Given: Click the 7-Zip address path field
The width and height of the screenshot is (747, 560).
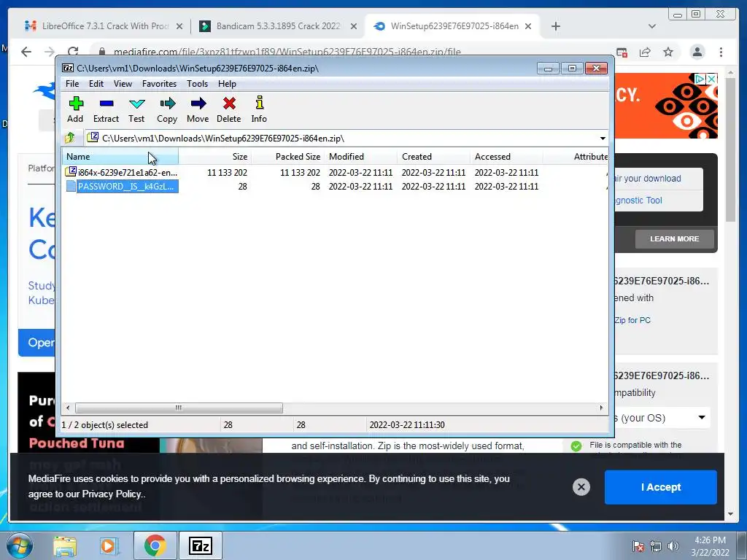Looking at the screenshot, I should [x=341, y=139].
